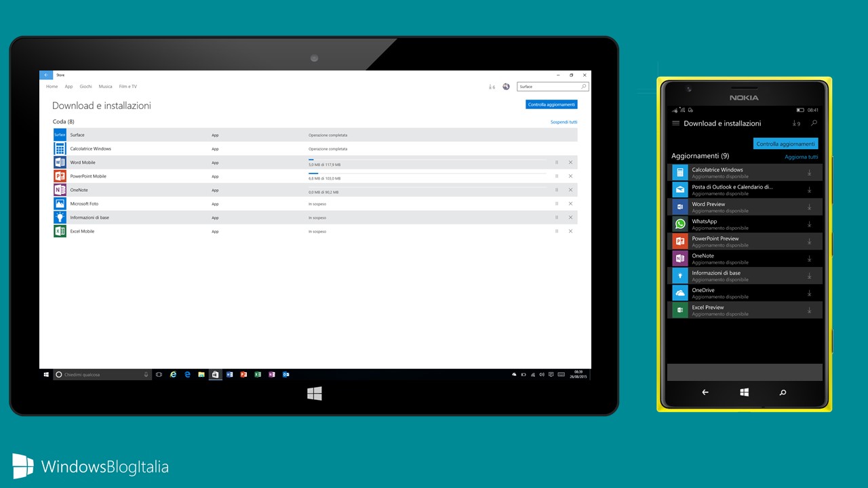Click the Word Mobile download progress bar
The image size is (868, 488).
click(x=427, y=160)
